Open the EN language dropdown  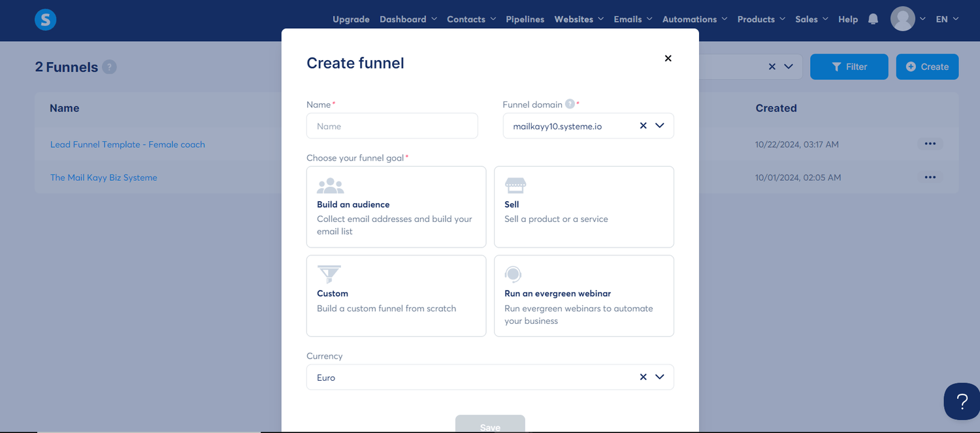(x=947, y=19)
